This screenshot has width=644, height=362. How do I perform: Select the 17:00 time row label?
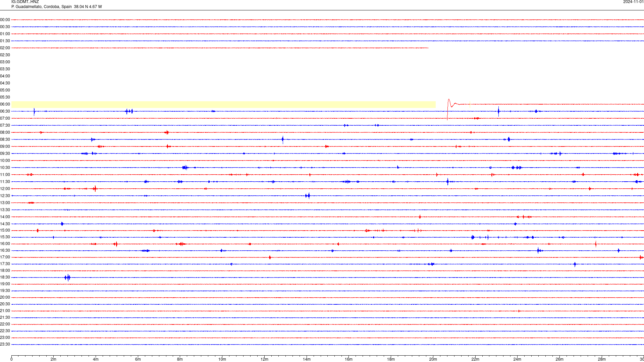pyautogui.click(x=5, y=257)
